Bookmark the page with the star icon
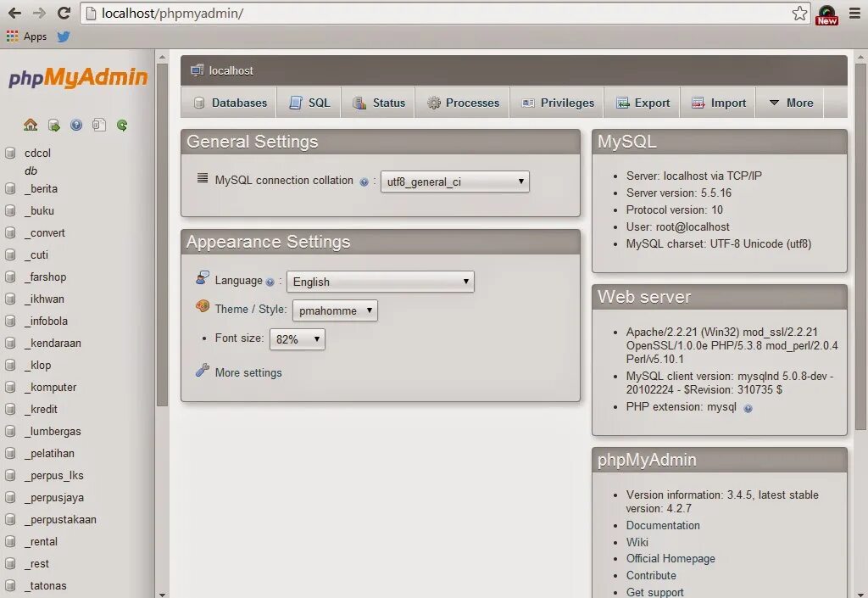Screen dimensions: 868x598 click(x=799, y=14)
